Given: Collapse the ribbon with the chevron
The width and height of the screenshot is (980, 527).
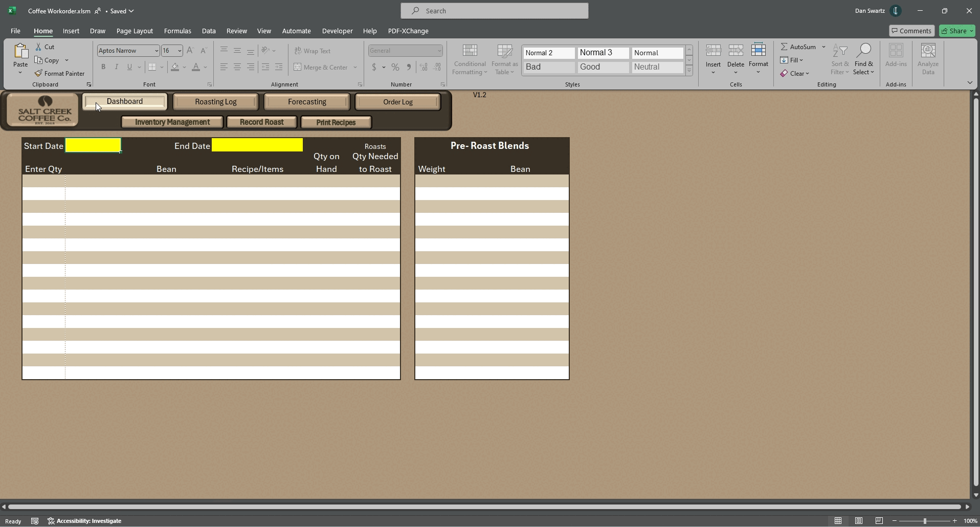Looking at the screenshot, I should tap(970, 83).
